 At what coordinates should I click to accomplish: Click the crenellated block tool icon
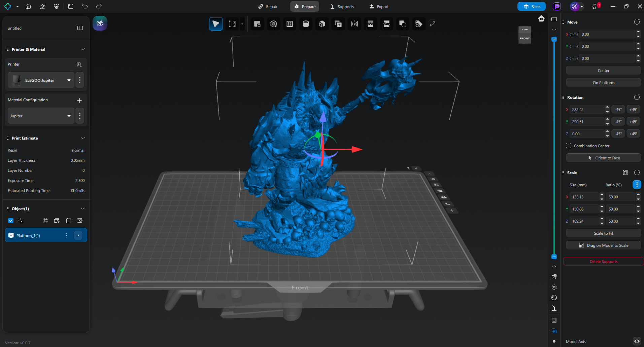tap(370, 24)
